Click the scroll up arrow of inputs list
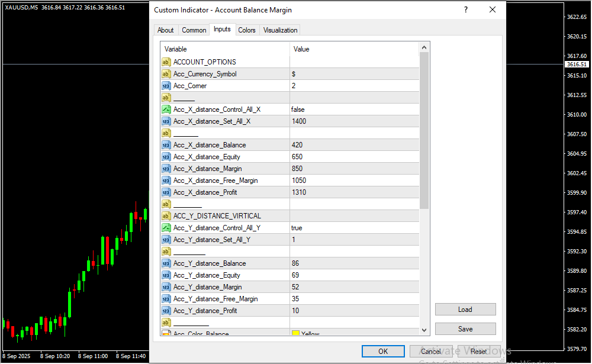This screenshot has height=364, width=592. 424,47
